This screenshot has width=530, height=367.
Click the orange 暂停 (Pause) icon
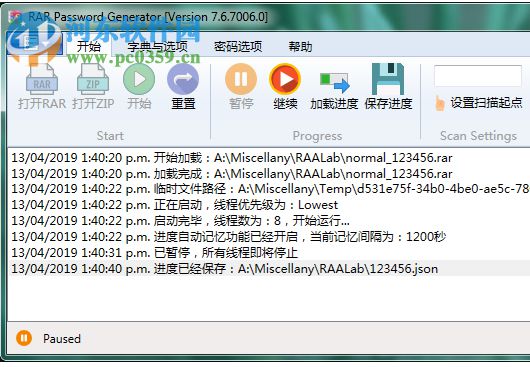[x=241, y=79]
